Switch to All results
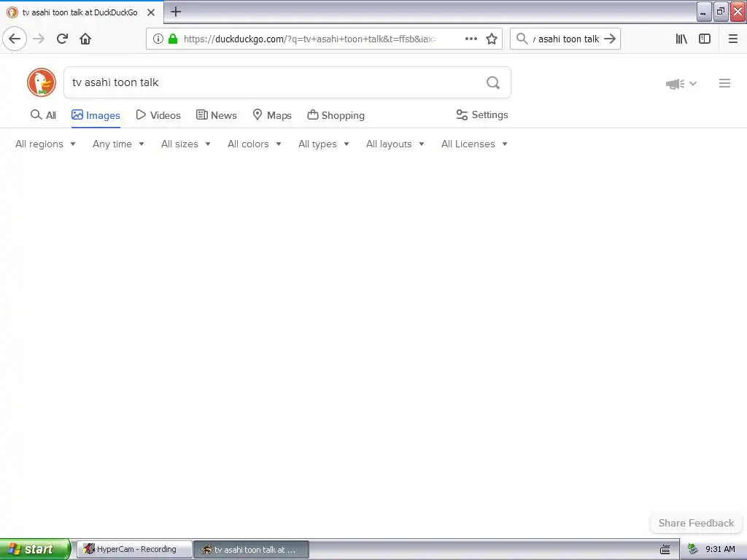Viewport: 747px width, 560px height. coord(43,115)
